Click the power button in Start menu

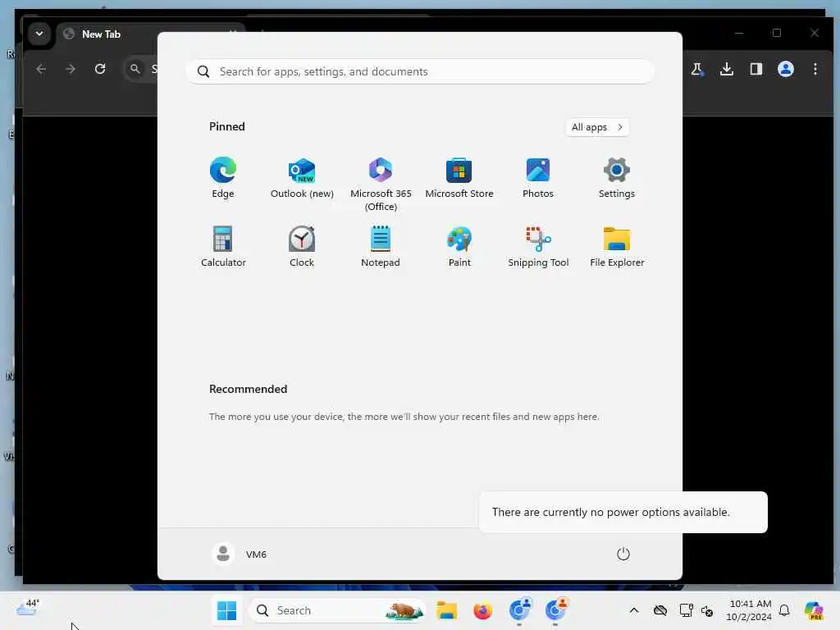coord(623,554)
